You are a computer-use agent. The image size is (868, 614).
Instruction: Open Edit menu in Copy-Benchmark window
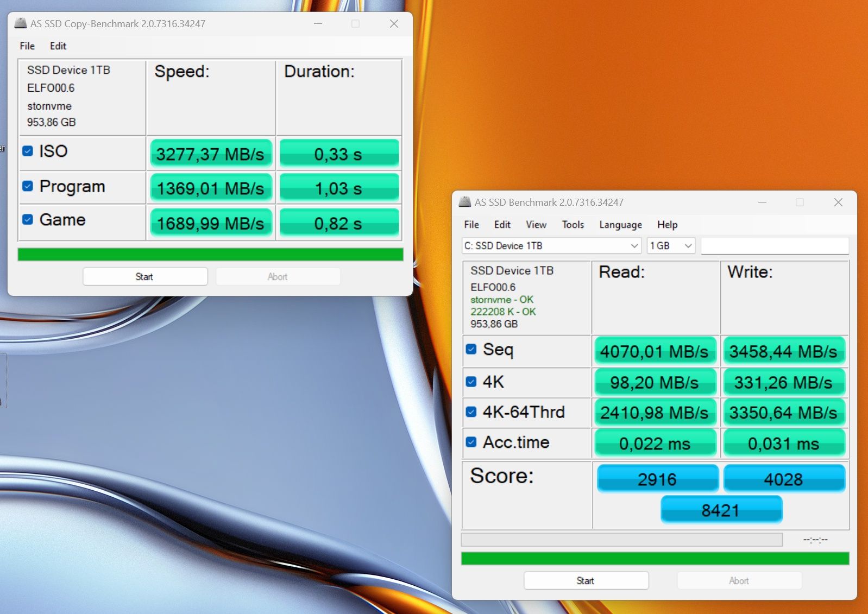click(58, 46)
